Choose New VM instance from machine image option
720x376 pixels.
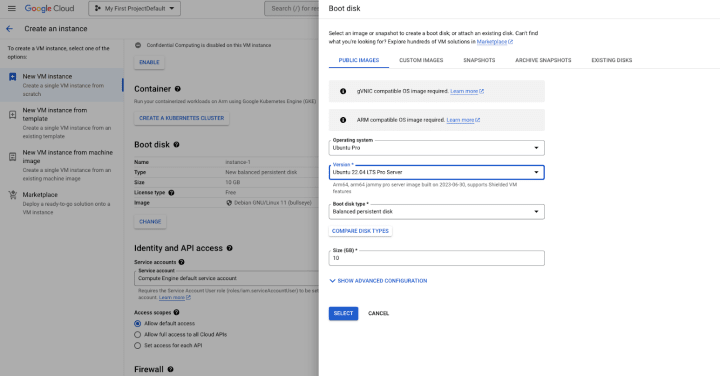tap(62, 165)
